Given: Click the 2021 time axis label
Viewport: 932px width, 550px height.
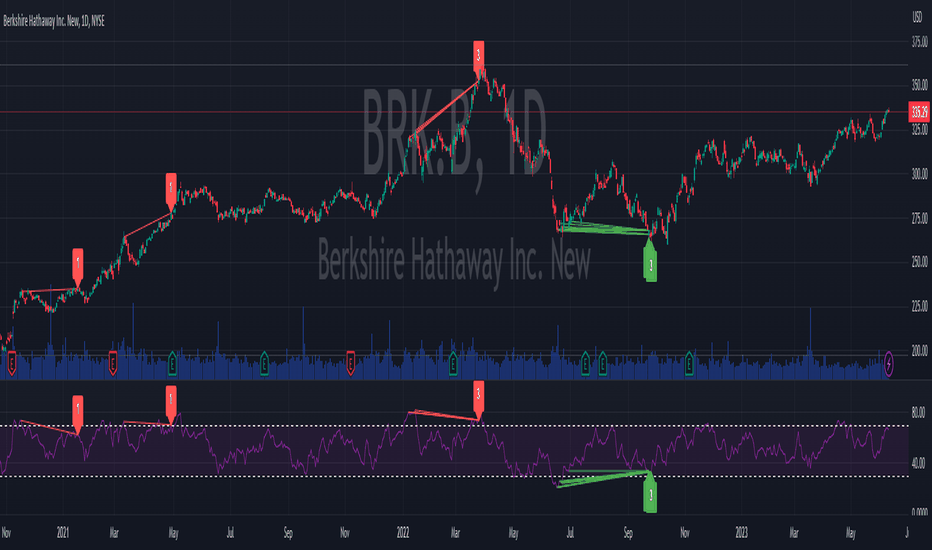Looking at the screenshot, I should coord(63,533).
